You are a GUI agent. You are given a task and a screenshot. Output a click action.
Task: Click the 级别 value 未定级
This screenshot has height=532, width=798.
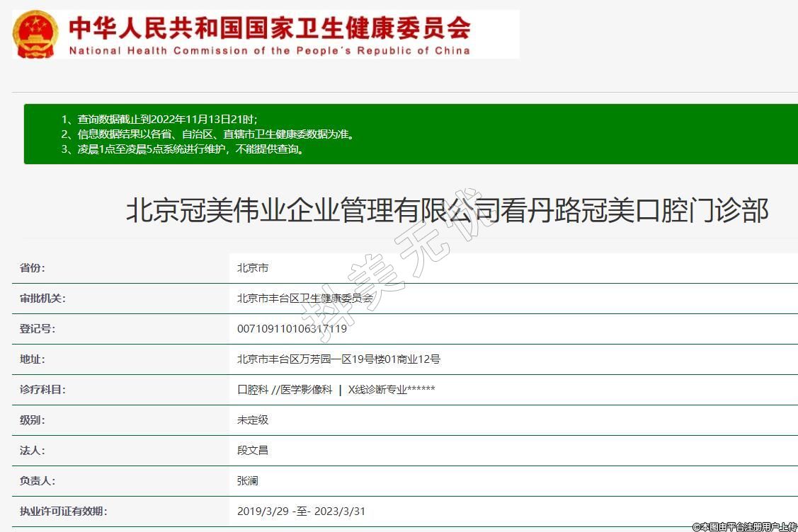253,420
